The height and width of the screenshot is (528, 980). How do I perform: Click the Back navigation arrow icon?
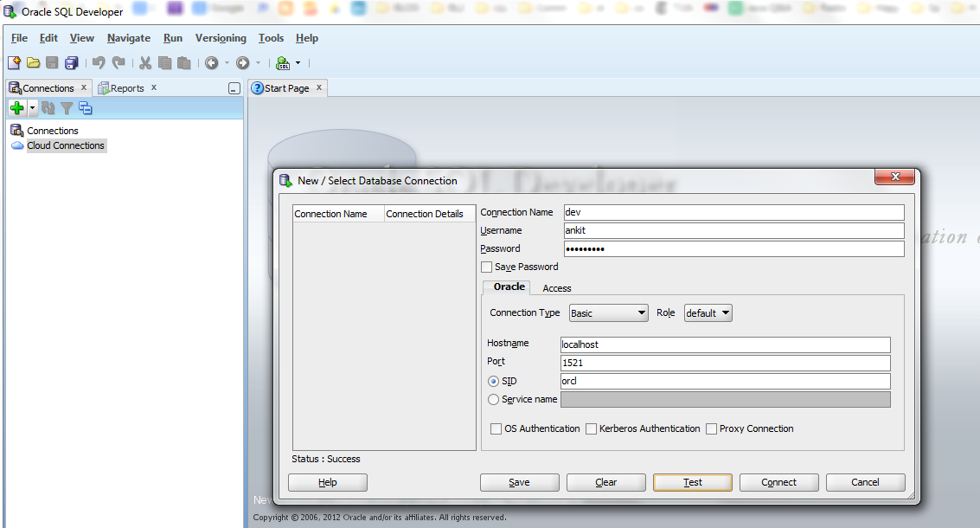coord(212,62)
